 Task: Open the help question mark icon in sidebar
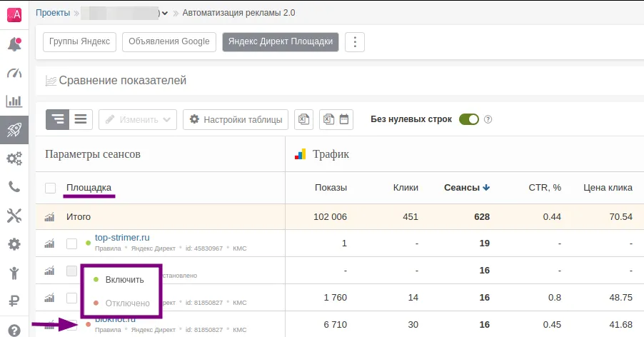click(14, 330)
